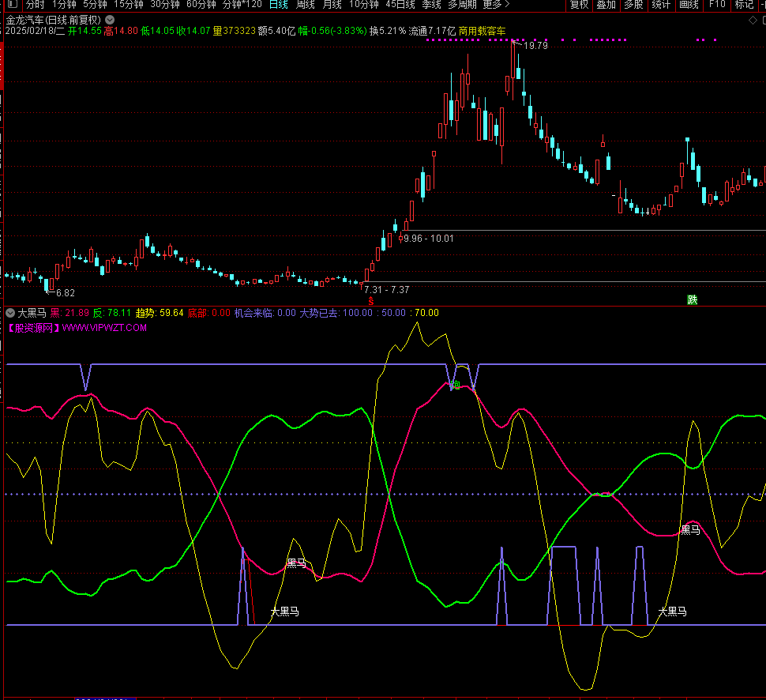Select the 45日线 period tab
Viewport: 766px width, 700px height.
400,5
